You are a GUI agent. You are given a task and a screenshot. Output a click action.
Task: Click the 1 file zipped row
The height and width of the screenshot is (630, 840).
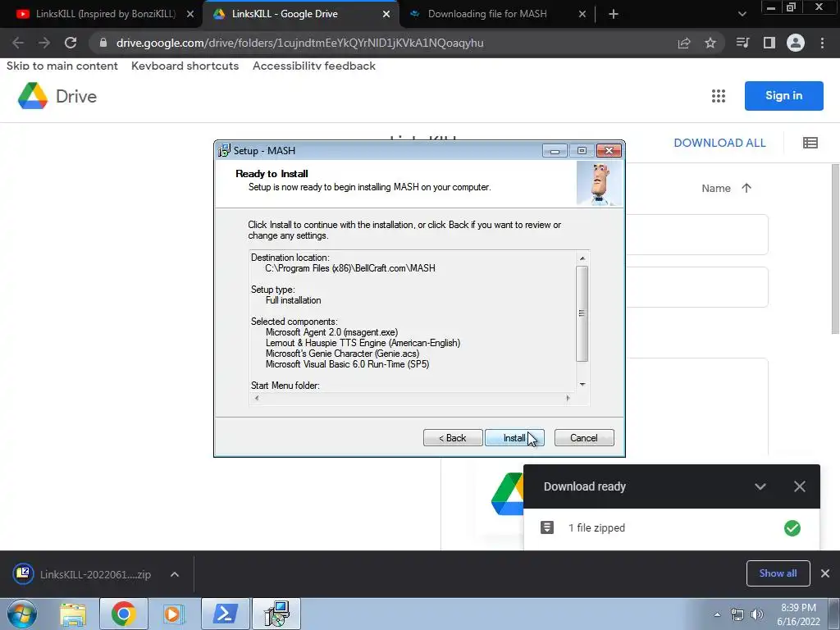(671, 528)
